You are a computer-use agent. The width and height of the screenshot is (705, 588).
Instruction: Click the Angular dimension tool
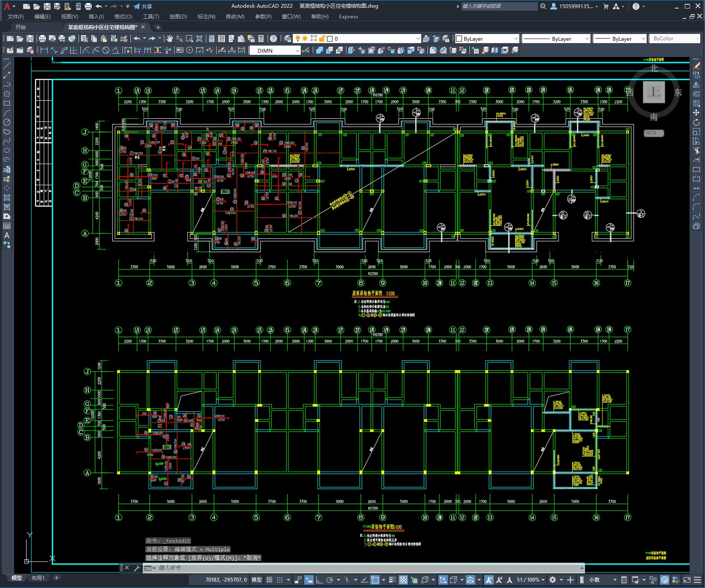[115, 50]
